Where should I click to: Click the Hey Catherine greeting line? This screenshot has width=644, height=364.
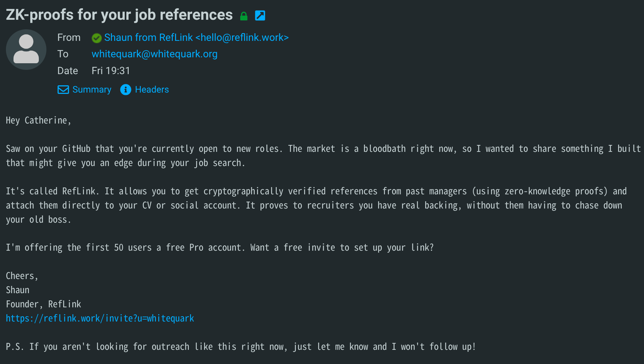(39, 121)
